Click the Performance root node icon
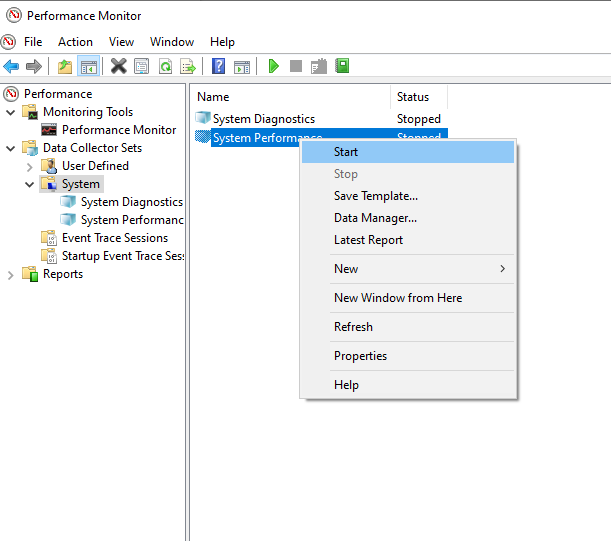The image size is (611, 541). (x=11, y=94)
